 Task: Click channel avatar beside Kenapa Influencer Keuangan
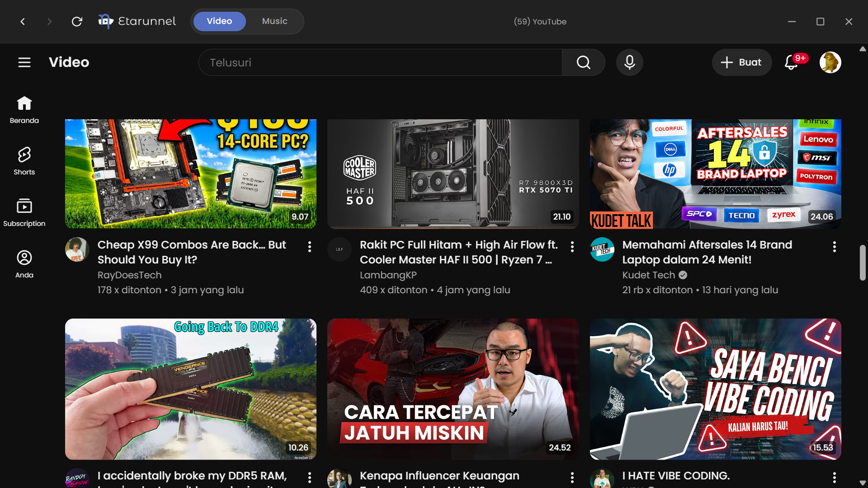click(339, 479)
